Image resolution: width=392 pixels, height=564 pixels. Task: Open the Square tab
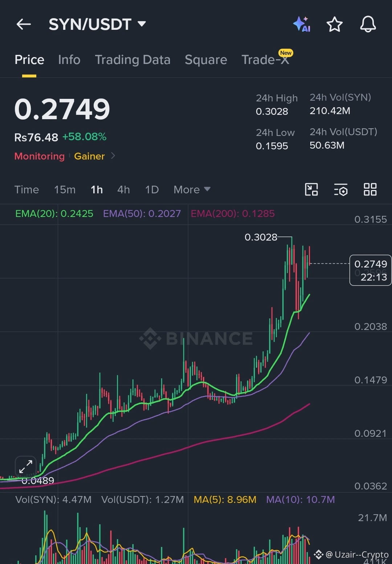[x=206, y=60]
